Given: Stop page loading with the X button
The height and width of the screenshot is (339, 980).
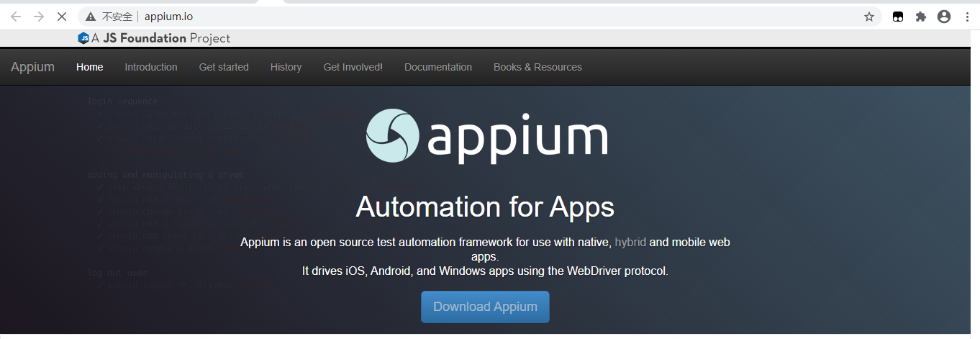Looking at the screenshot, I should [x=62, y=17].
